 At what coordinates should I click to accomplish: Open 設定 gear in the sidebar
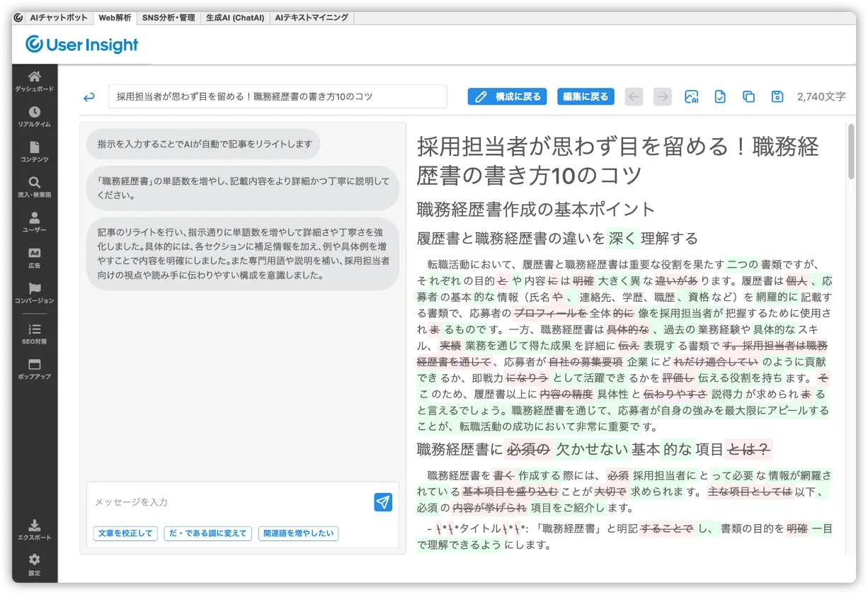pyautogui.click(x=34, y=565)
